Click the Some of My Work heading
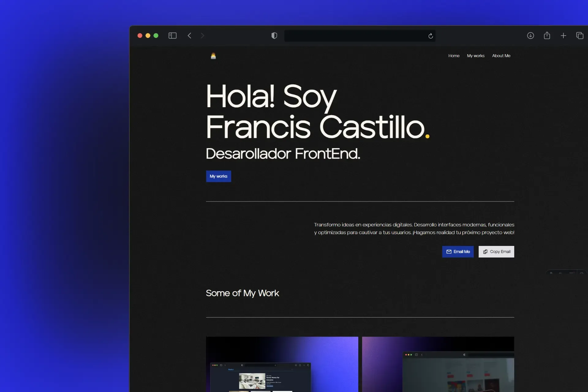Image resolution: width=588 pixels, height=392 pixels. pyautogui.click(x=242, y=293)
